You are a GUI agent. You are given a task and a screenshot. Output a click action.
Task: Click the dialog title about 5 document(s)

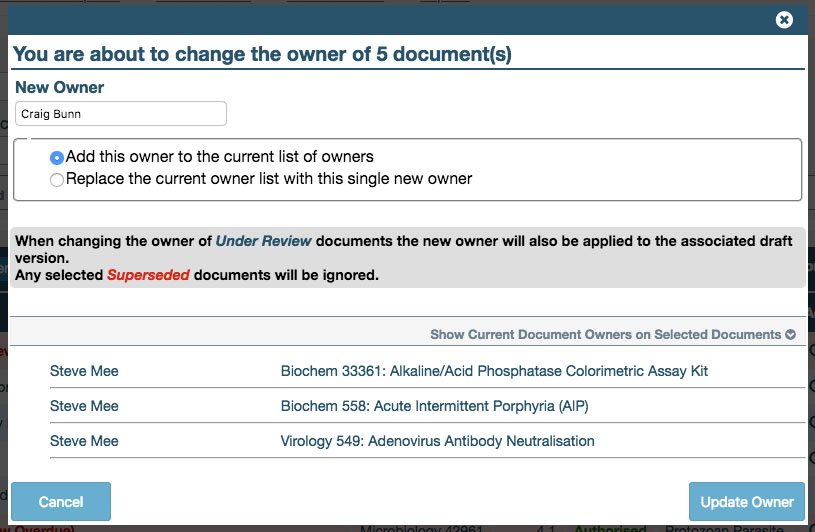point(262,54)
